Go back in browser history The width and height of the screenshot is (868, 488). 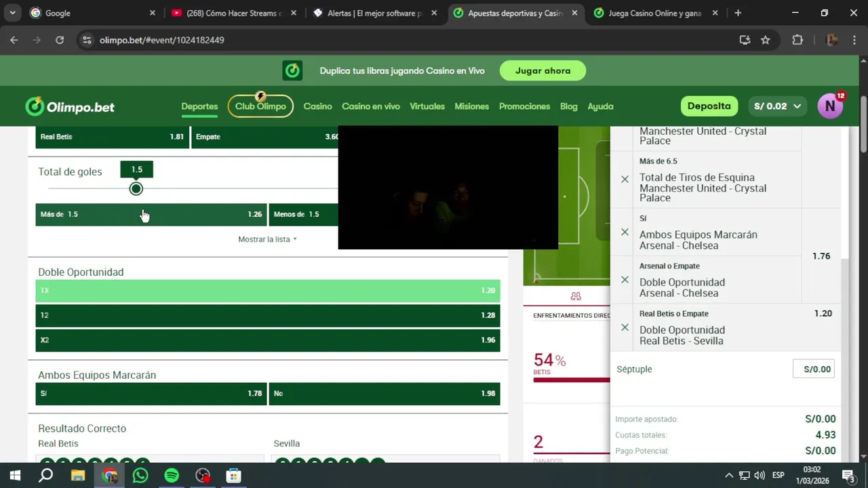point(14,40)
